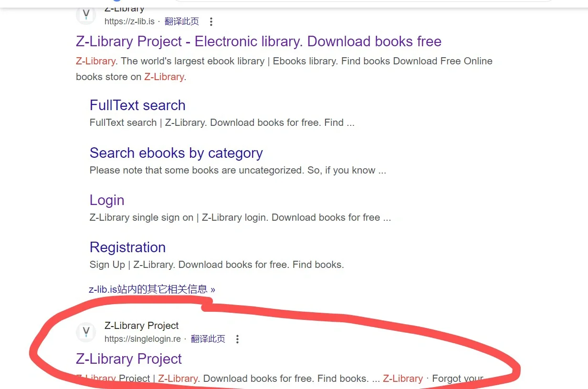Open the Z-Library Project - Electronic library result title

[x=259, y=41]
